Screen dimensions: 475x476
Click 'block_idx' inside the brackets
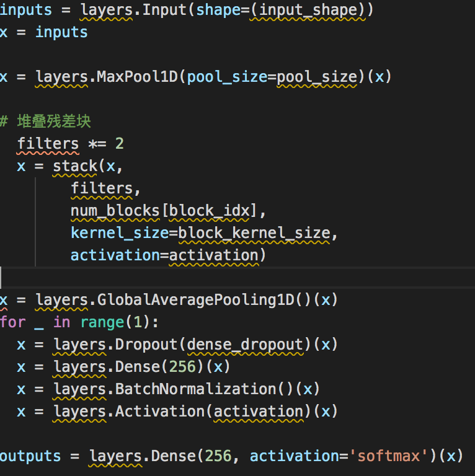(209, 211)
